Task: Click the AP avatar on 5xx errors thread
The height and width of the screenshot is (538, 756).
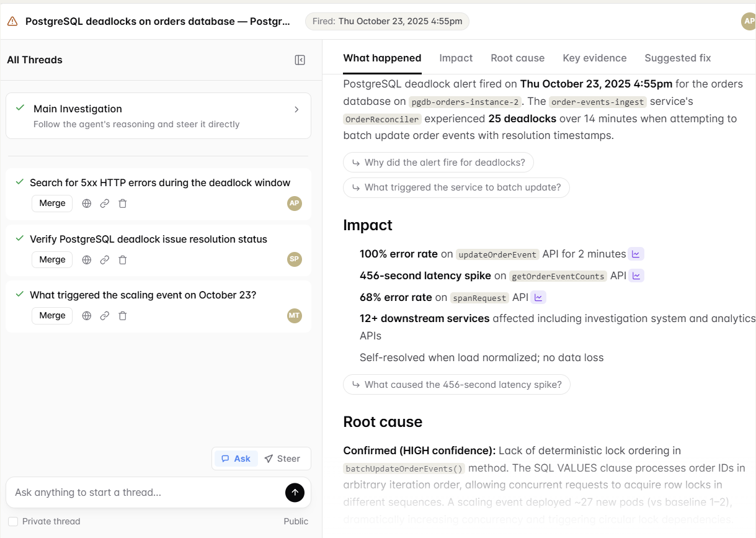Action: (x=295, y=204)
